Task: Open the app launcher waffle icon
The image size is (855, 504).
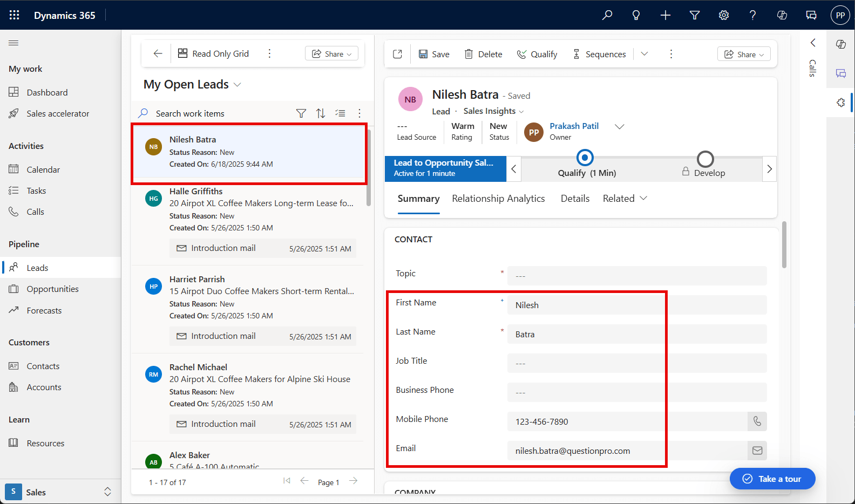Action: click(15, 15)
